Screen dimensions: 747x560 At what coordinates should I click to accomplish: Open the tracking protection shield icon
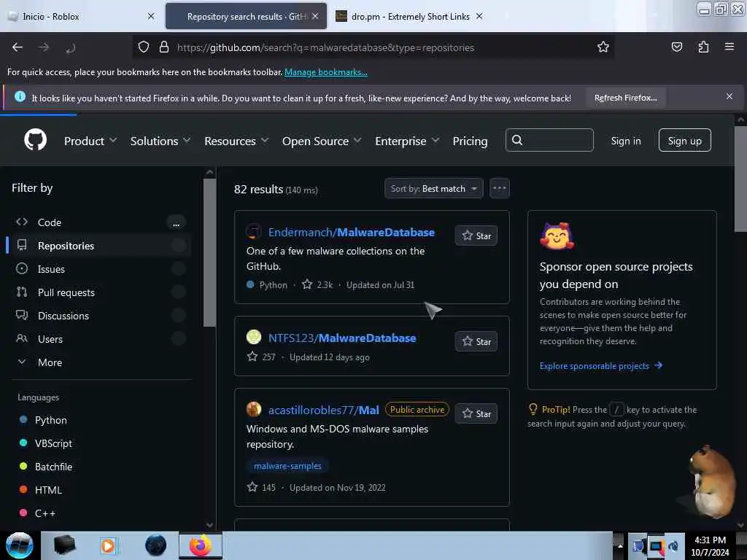point(144,47)
